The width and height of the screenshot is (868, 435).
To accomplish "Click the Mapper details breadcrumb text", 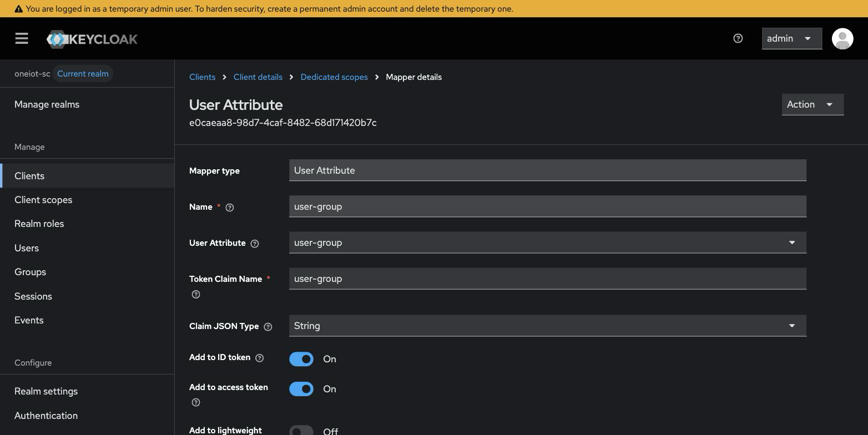I will pos(413,77).
